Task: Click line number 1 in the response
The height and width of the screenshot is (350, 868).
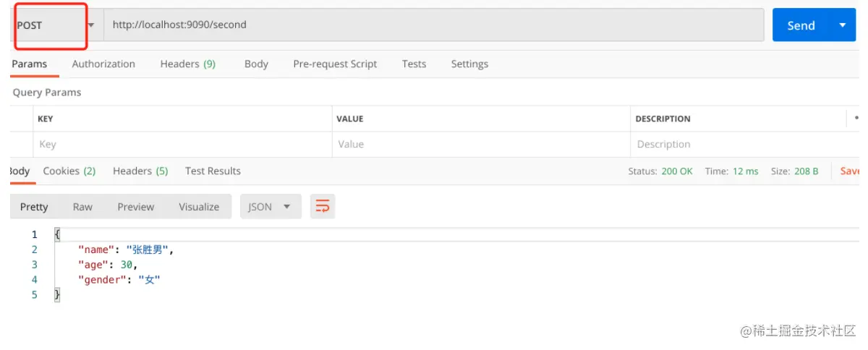Action: [34, 235]
